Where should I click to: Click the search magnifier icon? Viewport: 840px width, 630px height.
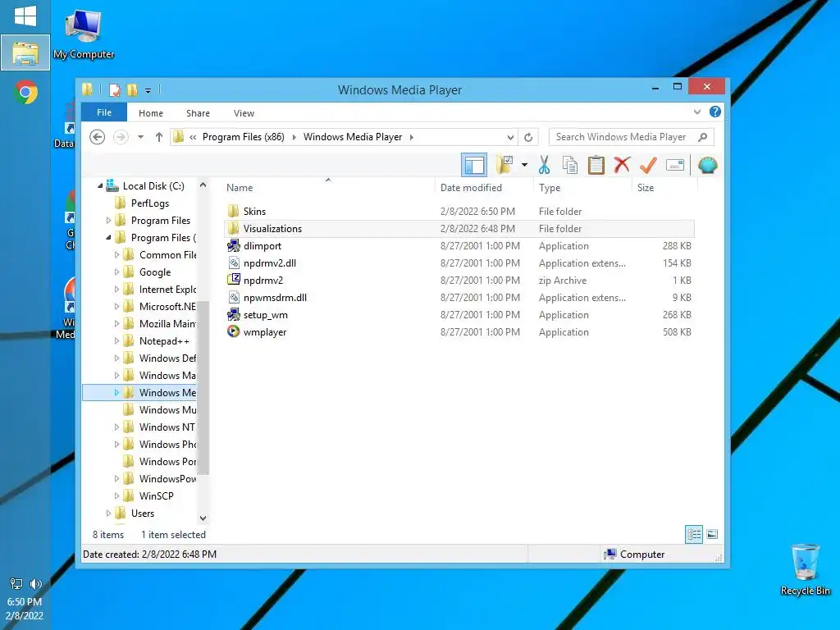703,137
